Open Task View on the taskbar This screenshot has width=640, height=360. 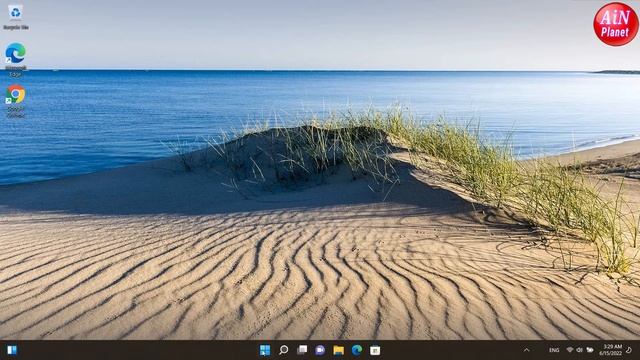tap(302, 350)
